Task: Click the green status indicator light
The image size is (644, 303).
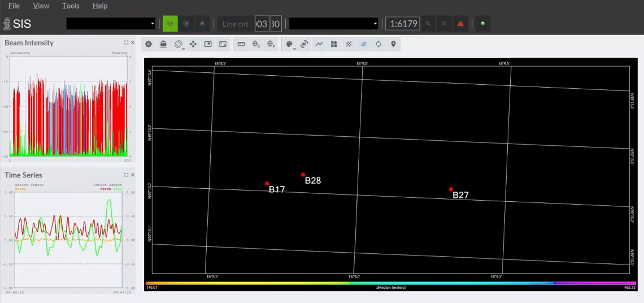Action: [482, 24]
